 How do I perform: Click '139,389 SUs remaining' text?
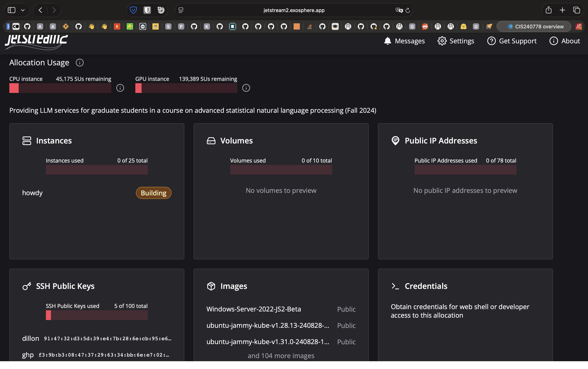pos(208,79)
